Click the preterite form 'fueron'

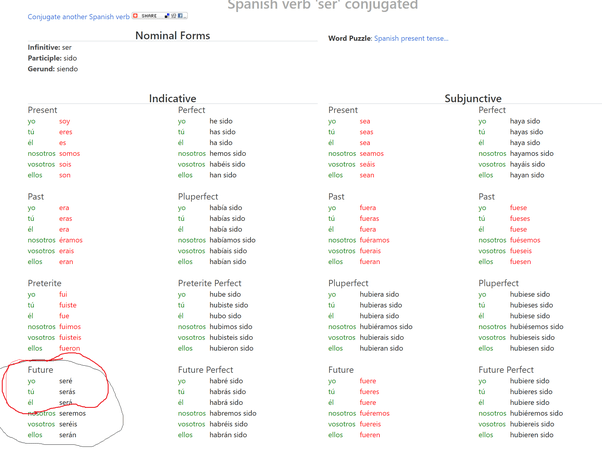(x=69, y=348)
